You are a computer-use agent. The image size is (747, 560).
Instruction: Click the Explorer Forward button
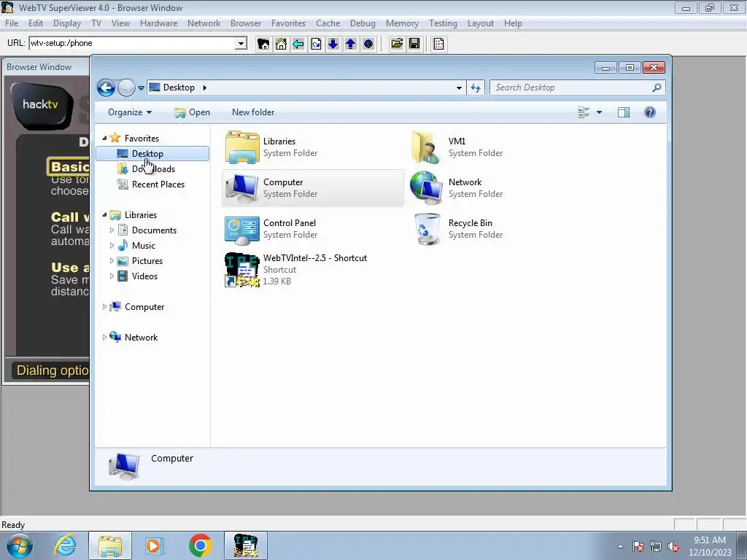(126, 87)
